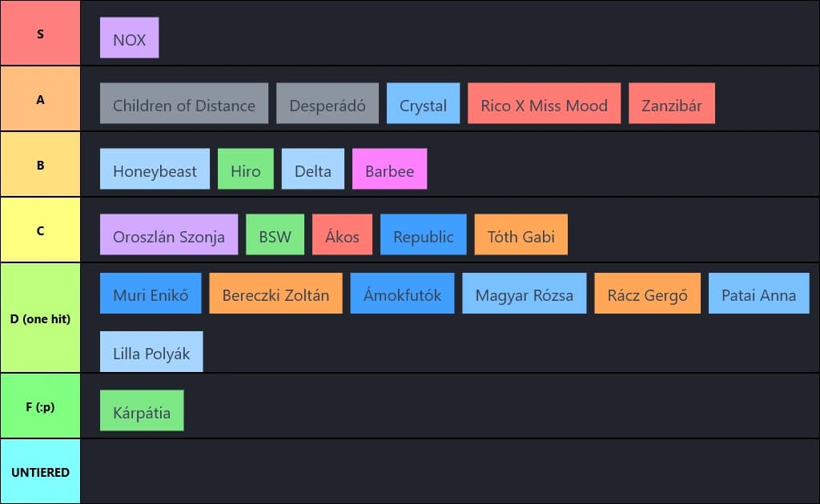Click the Kárpátia tile in F tier

[142, 410]
